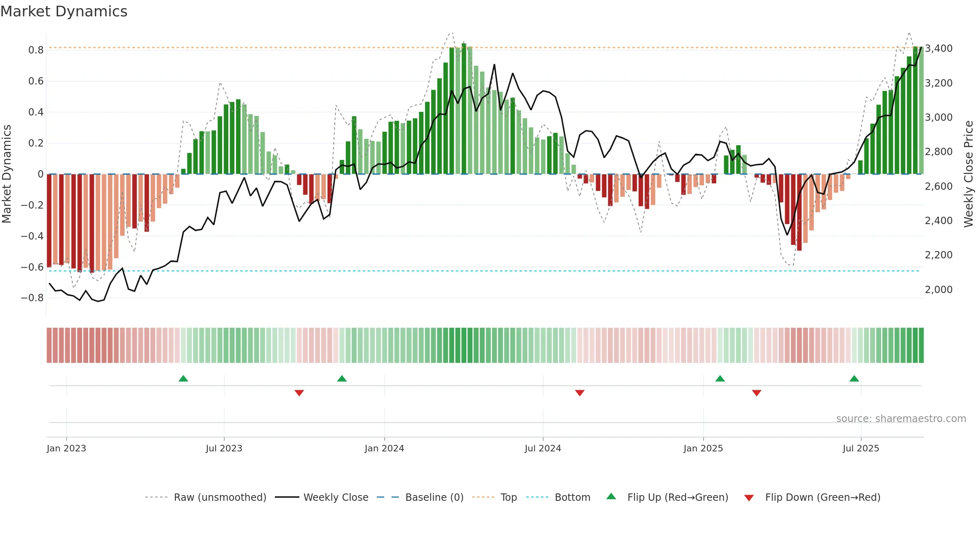Click the Jul 2024 x-axis label
Image resolution: width=980 pixels, height=551 pixels.
(543, 448)
